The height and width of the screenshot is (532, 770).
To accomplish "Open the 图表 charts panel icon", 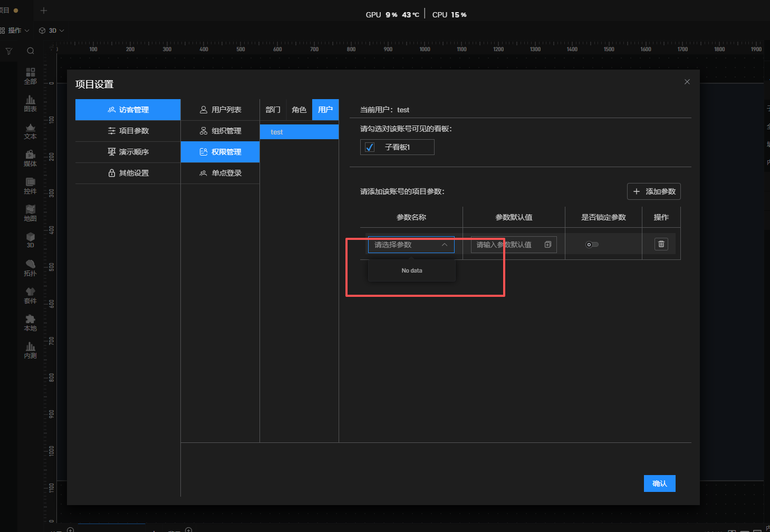I will click(30, 103).
